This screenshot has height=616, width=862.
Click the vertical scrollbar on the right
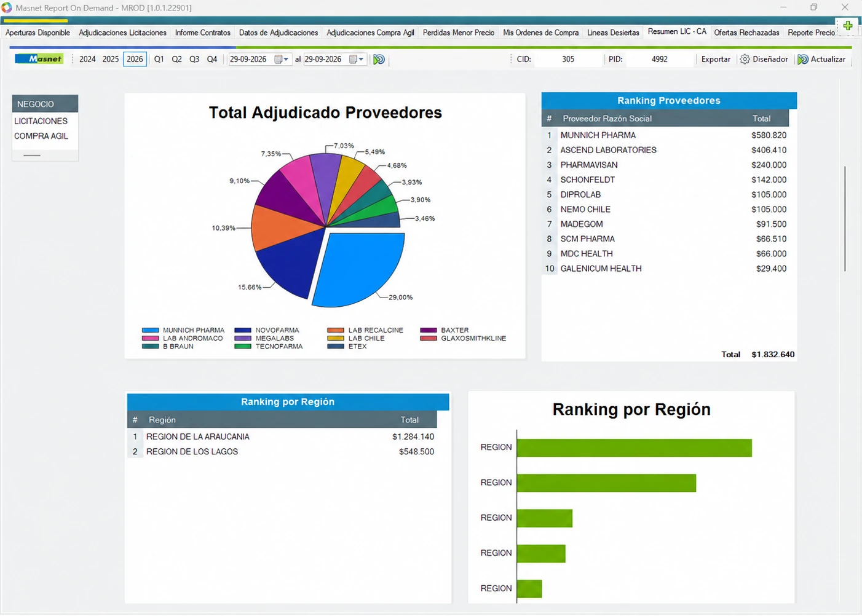click(845, 218)
